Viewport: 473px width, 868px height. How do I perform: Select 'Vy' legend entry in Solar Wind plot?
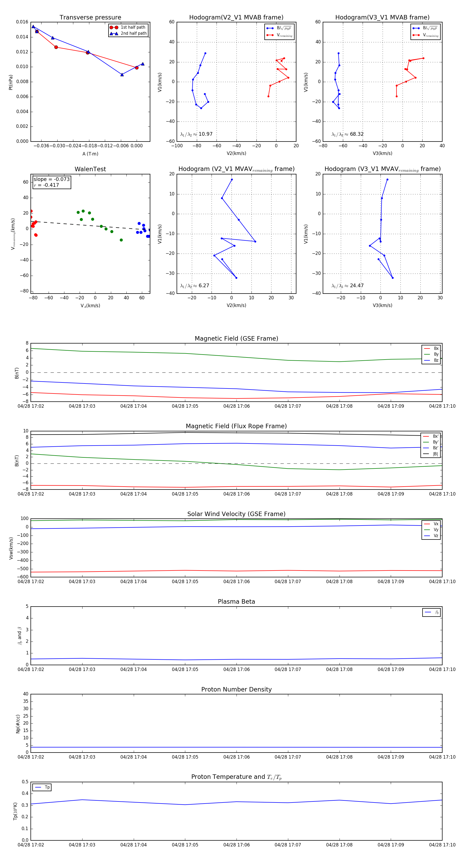coord(431,530)
